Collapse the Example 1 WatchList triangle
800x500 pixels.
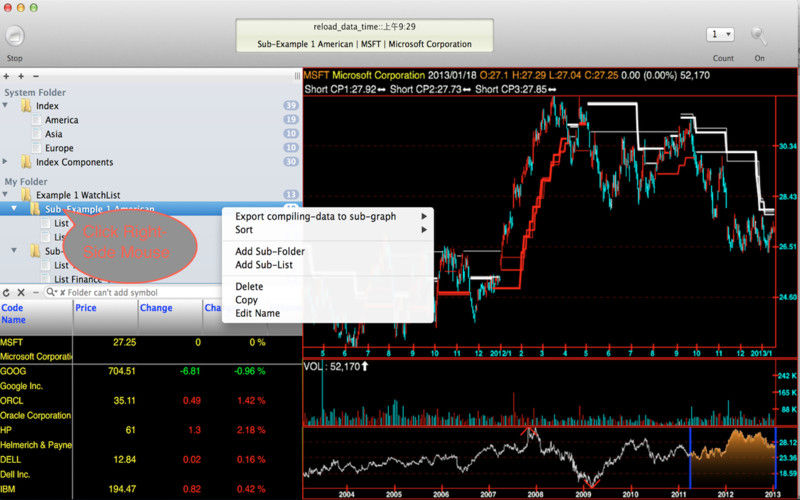5,194
